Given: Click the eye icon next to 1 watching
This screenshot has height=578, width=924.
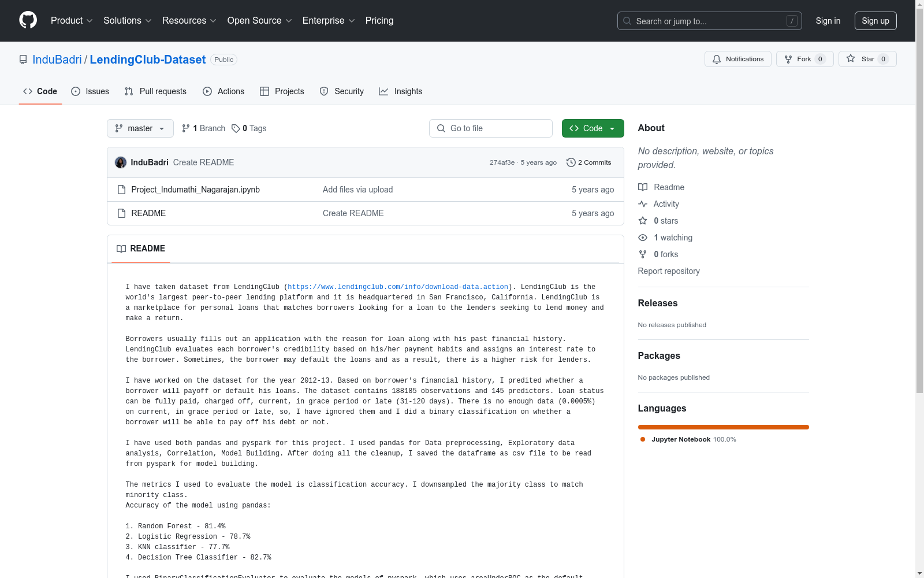Looking at the screenshot, I should [x=643, y=238].
